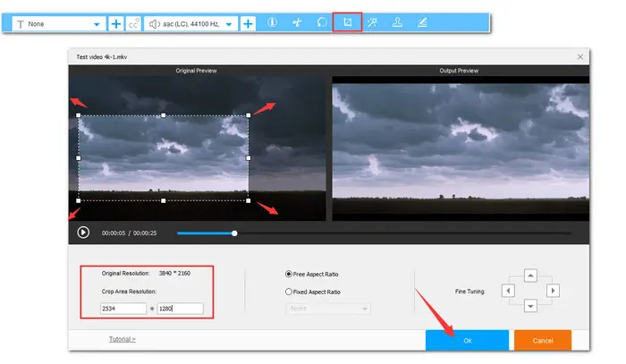Click the crop height field showing 1280
This screenshot has width=626, height=364.
[180, 309]
